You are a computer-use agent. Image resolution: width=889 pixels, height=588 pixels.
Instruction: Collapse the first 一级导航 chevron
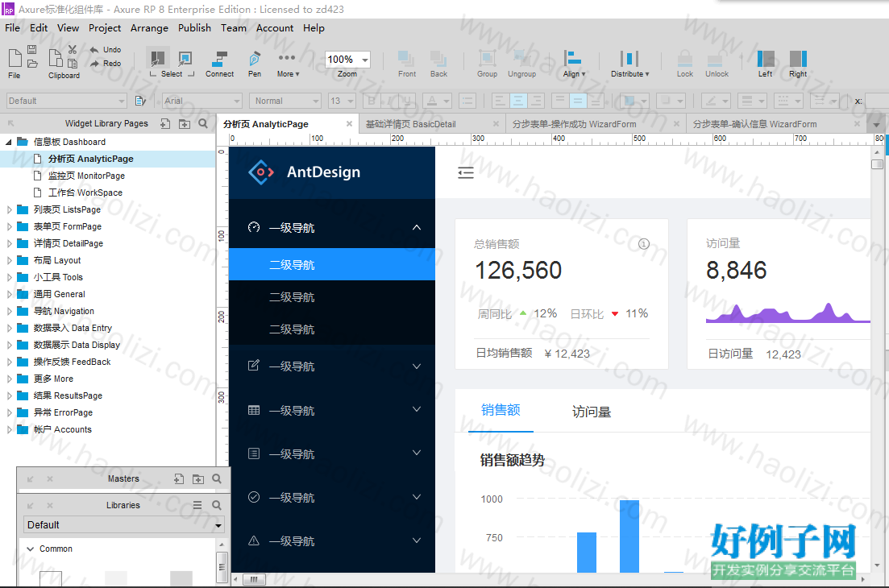point(417,227)
